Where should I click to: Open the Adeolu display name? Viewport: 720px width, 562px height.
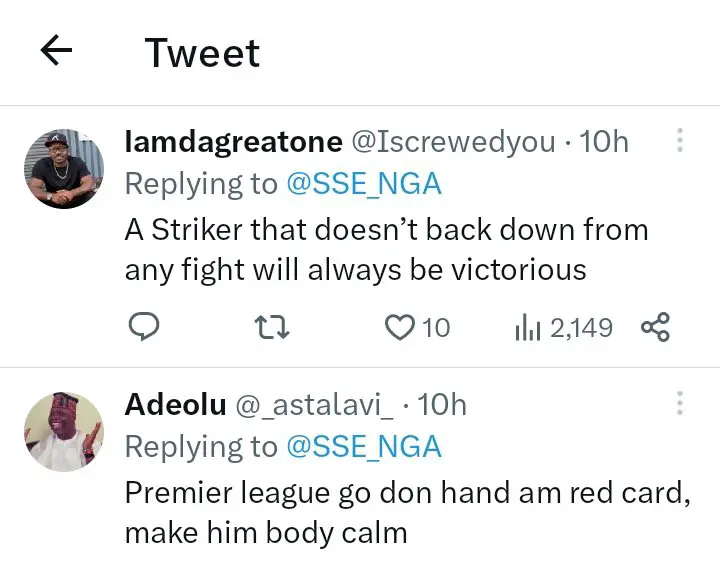click(x=175, y=404)
